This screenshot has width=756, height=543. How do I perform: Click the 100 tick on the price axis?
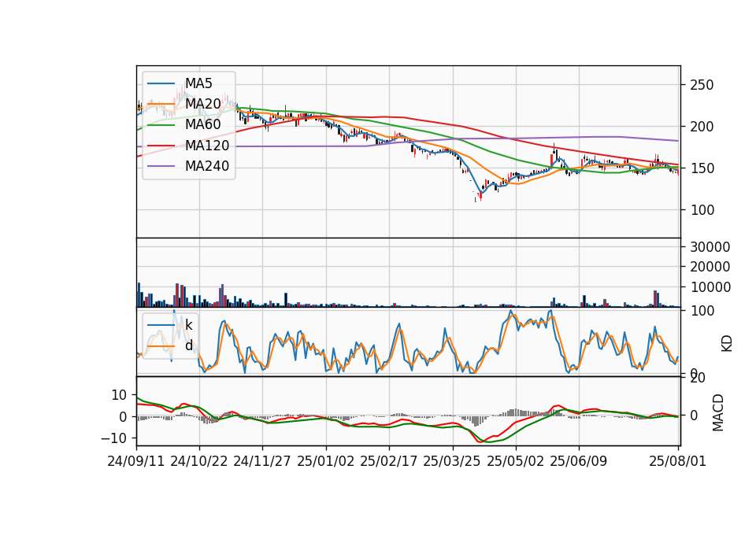(702, 210)
